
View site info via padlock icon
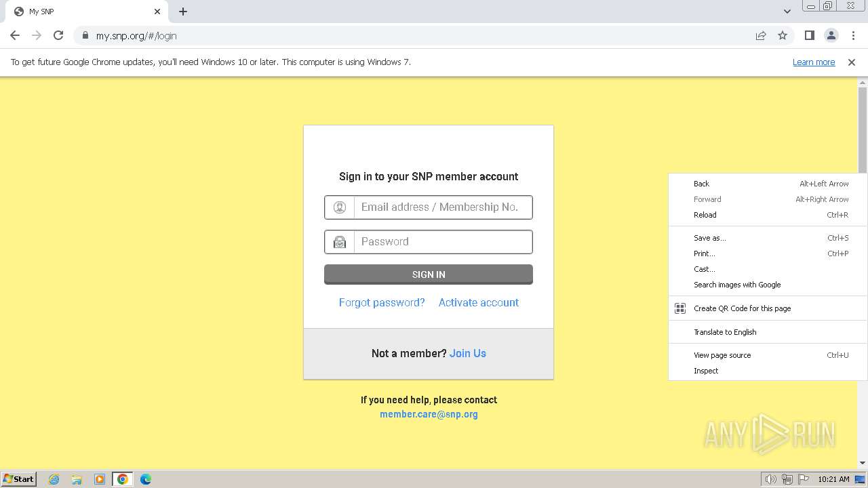tap(85, 36)
